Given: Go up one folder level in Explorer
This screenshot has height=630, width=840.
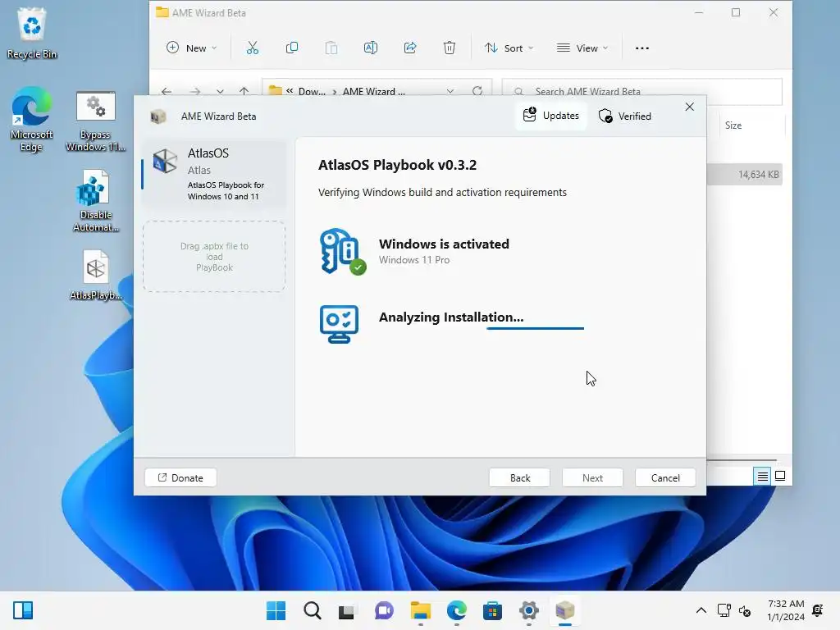Looking at the screenshot, I should click(x=244, y=91).
